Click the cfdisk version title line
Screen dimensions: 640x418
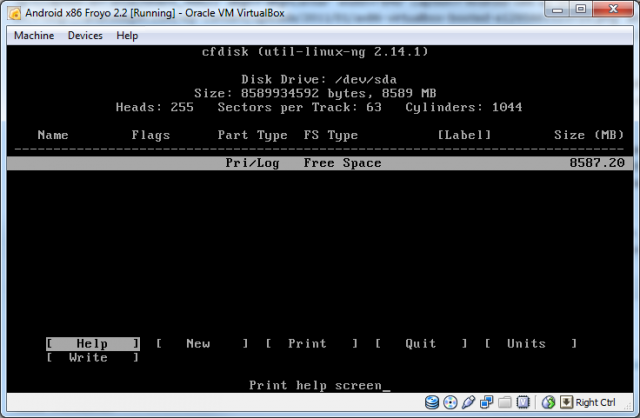pos(315,52)
